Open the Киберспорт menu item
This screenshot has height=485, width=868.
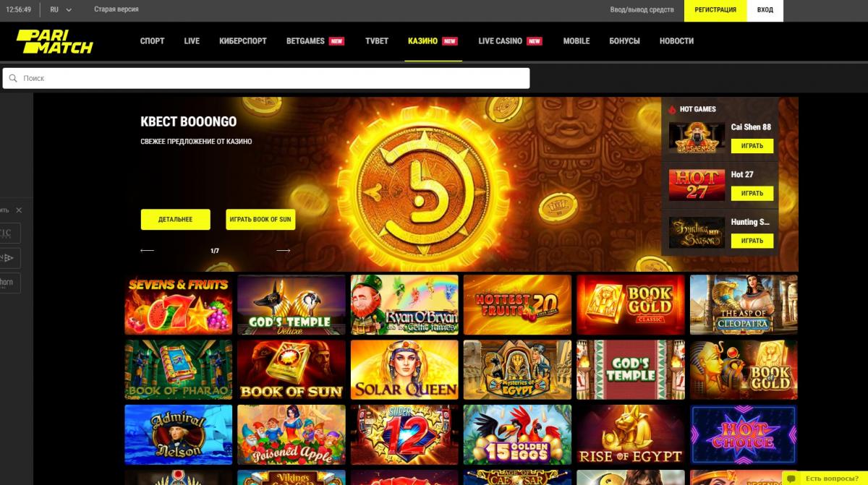click(243, 41)
